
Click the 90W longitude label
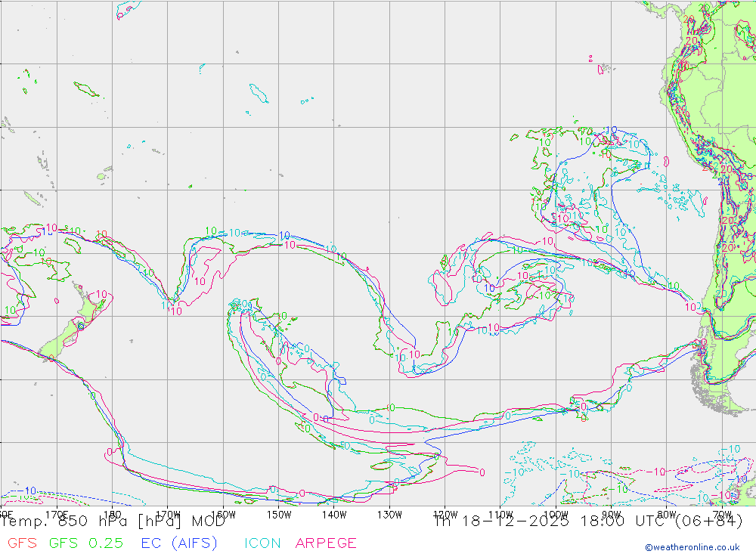click(x=612, y=515)
